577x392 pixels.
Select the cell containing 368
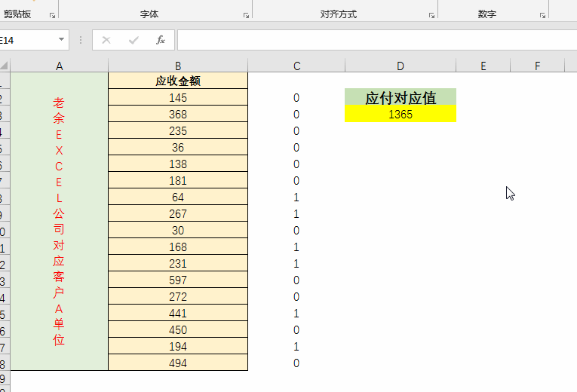(x=178, y=114)
